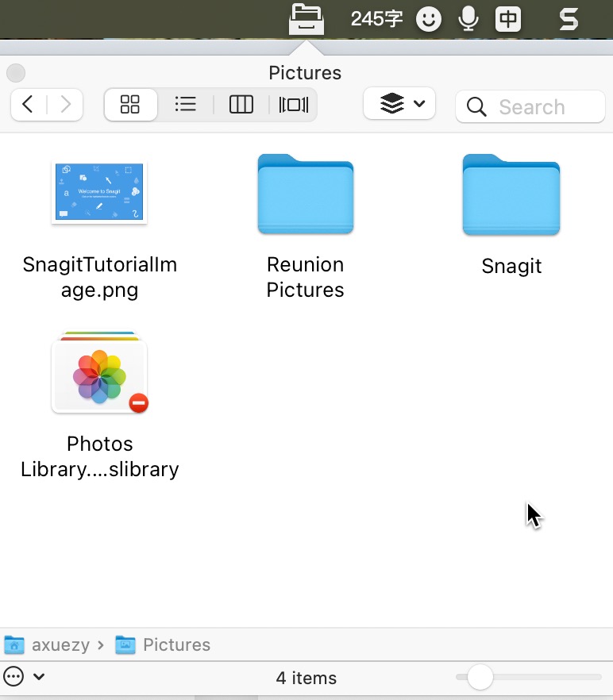Open the smiley emoji menu bar icon
The height and width of the screenshot is (700, 613).
[x=429, y=19]
